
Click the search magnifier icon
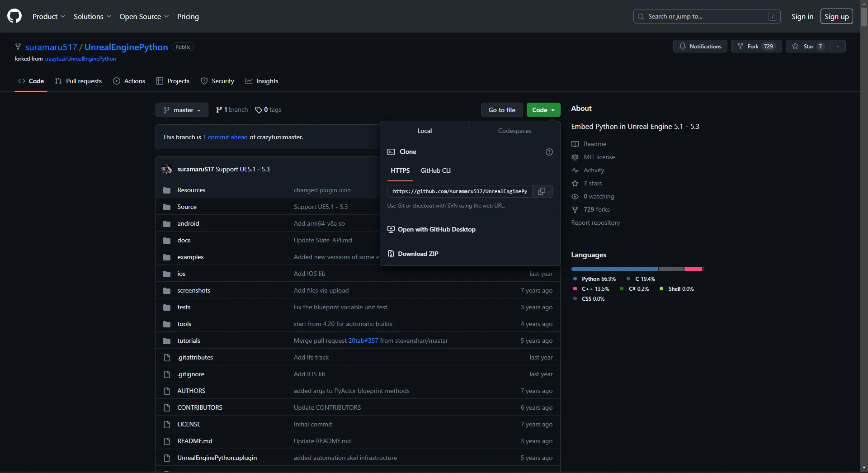[x=641, y=17]
